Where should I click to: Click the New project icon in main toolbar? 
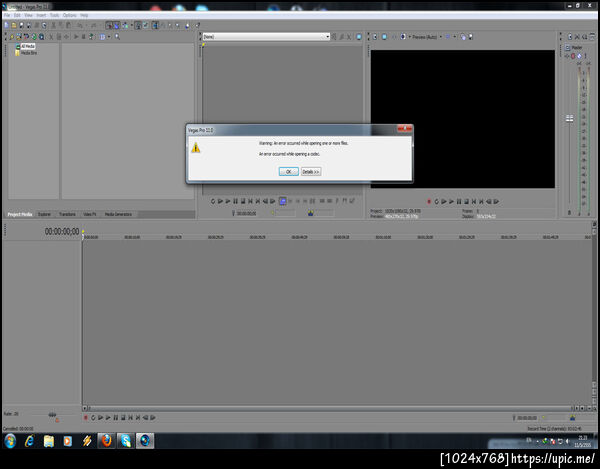click(x=6, y=25)
